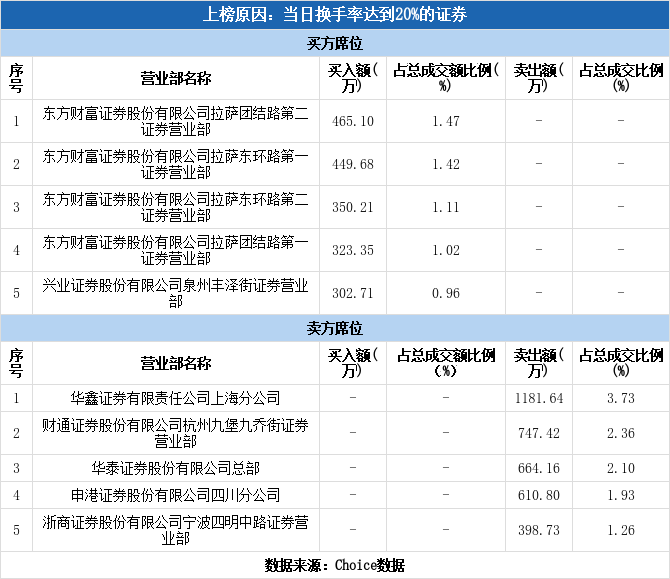The height and width of the screenshot is (579, 670).
Task: Select buy amount 302.71
Action: coord(353,293)
